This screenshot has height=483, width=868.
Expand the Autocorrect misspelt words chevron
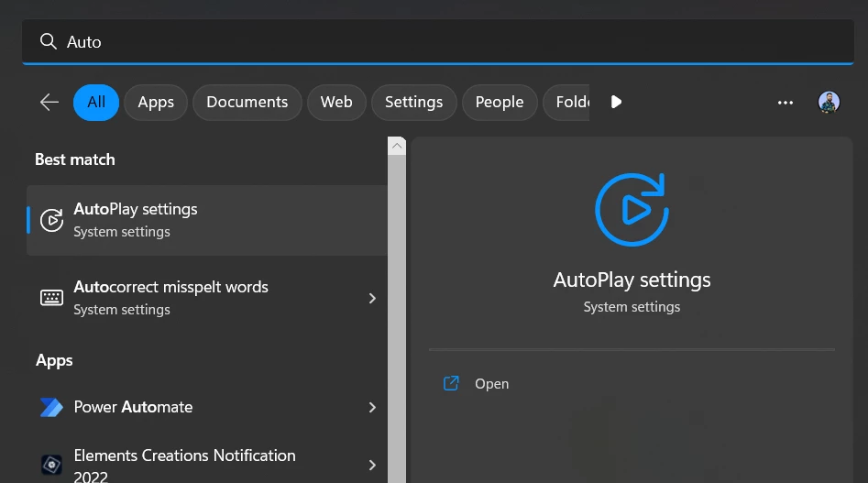coord(372,298)
